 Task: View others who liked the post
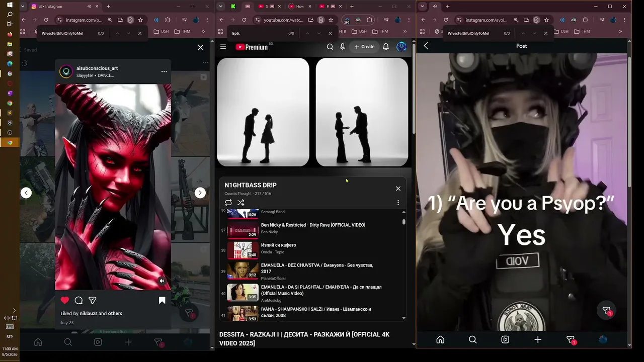115,313
